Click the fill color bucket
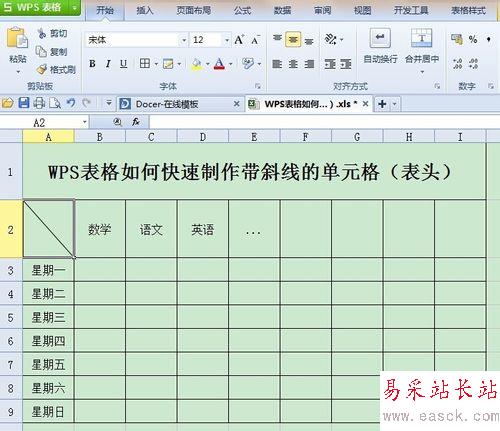This screenshot has width=500, height=431. click(197, 64)
